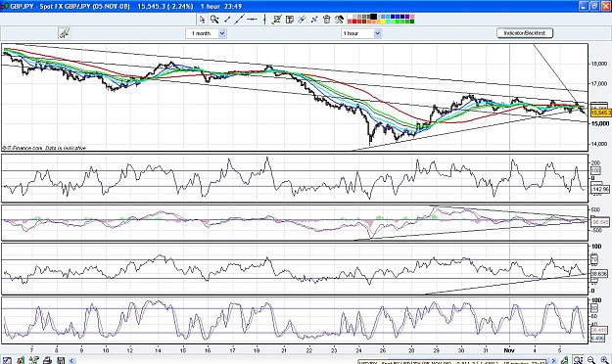Toggle the bottom-right zoom mode magnifier
The image size is (612, 364).
[x=578, y=360]
